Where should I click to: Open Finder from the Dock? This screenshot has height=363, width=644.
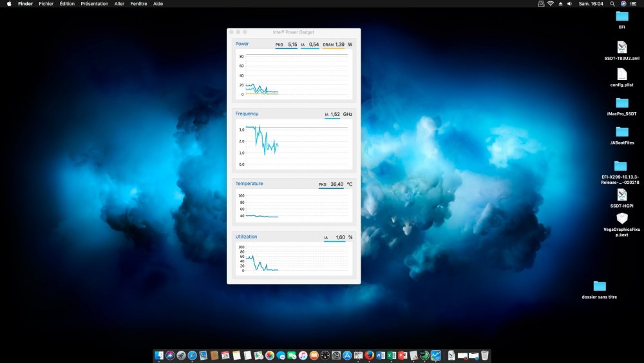click(x=159, y=355)
